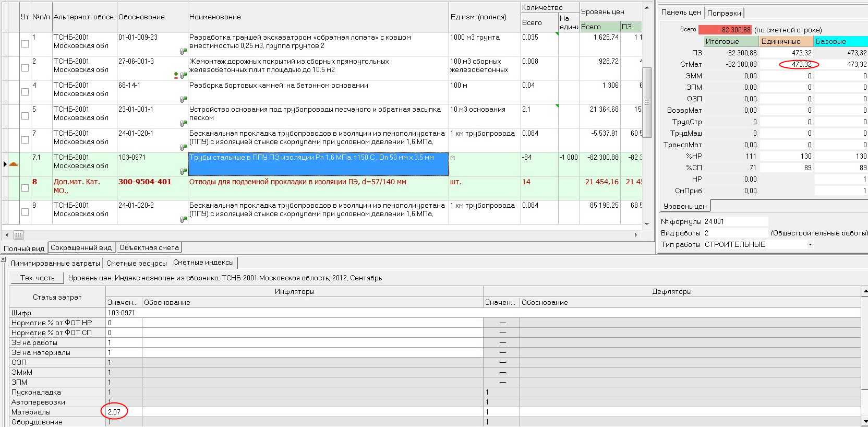Click the Материалы inflator value 2,07
This screenshot has width=868, height=427.
point(114,412)
